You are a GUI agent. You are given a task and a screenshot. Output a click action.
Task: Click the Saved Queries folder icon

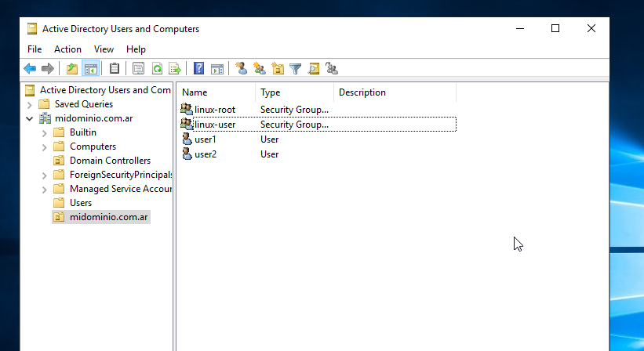(x=44, y=103)
